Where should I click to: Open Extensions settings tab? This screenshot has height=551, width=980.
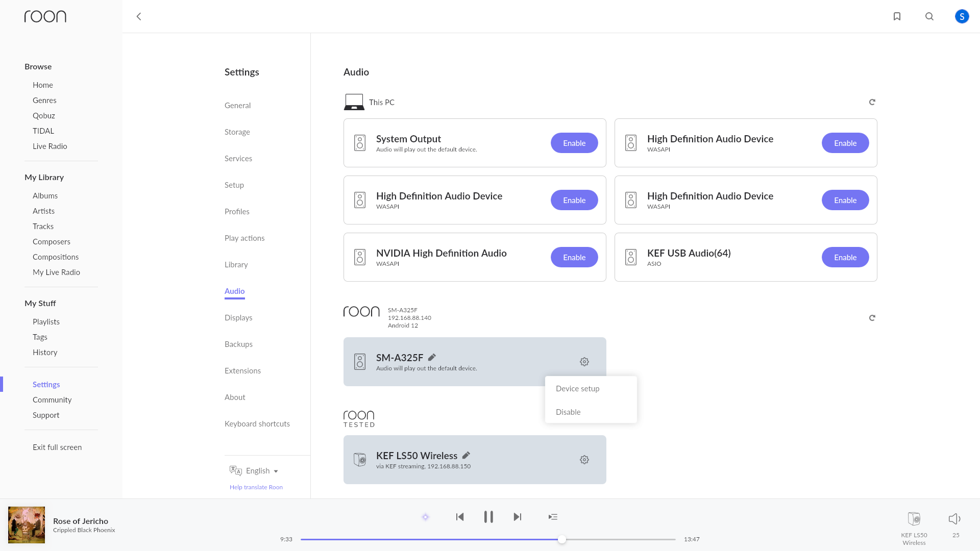[242, 370]
